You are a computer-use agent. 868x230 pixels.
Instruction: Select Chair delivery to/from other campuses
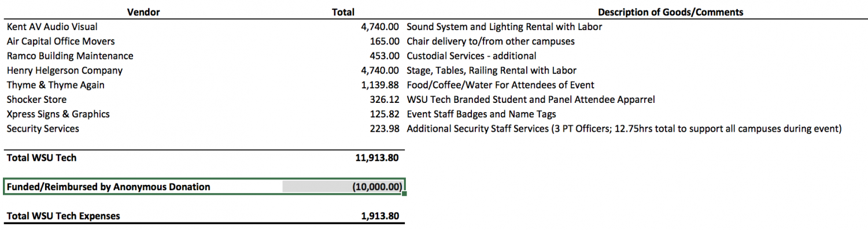coord(490,41)
